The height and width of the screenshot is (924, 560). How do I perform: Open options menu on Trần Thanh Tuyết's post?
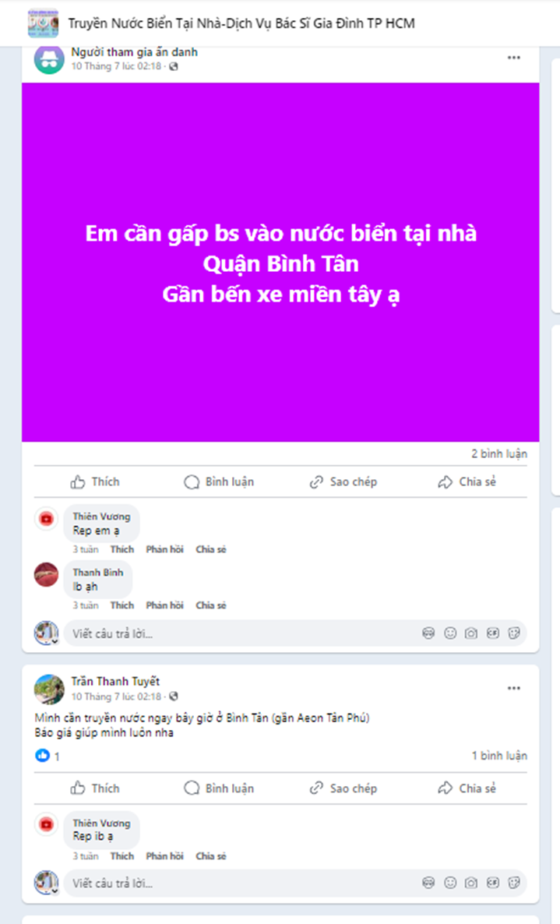[x=513, y=688]
